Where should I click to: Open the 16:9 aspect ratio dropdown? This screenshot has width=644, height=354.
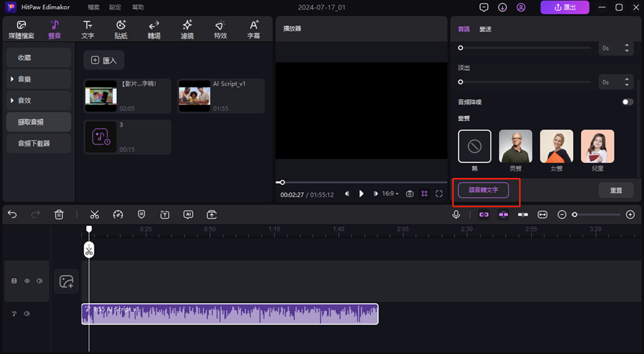pos(390,194)
